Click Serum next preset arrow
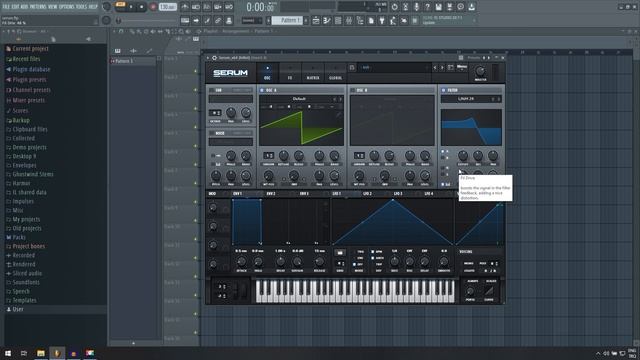 click(442, 68)
